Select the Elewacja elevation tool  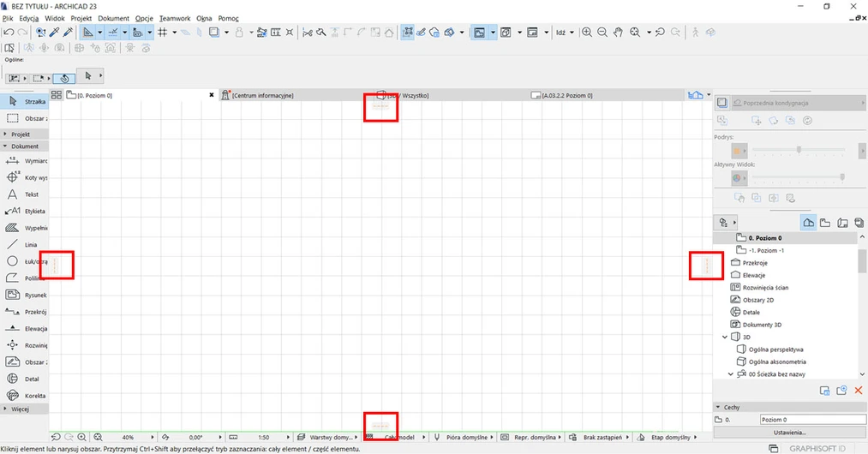click(x=25, y=329)
